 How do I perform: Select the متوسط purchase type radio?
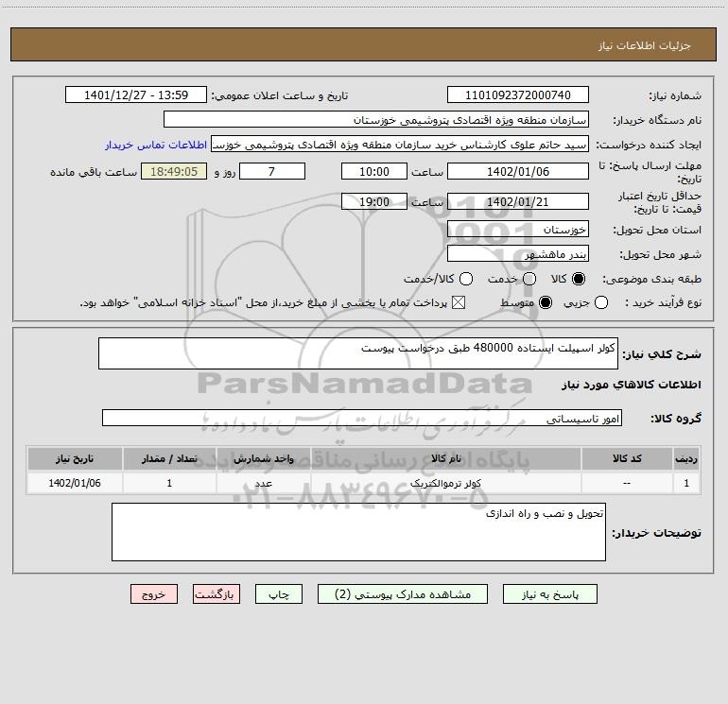[546, 302]
